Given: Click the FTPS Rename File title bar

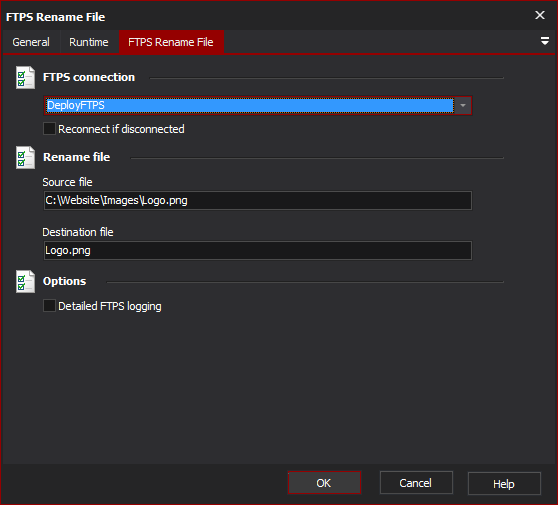Looking at the screenshot, I should [267, 16].
